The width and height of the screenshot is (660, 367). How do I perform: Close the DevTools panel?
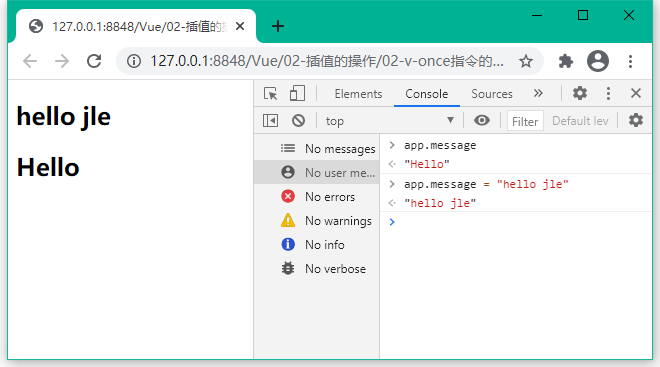tap(636, 93)
